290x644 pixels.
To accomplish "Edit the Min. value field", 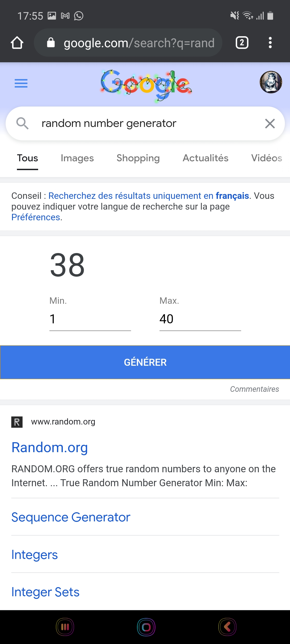I will click(90, 319).
